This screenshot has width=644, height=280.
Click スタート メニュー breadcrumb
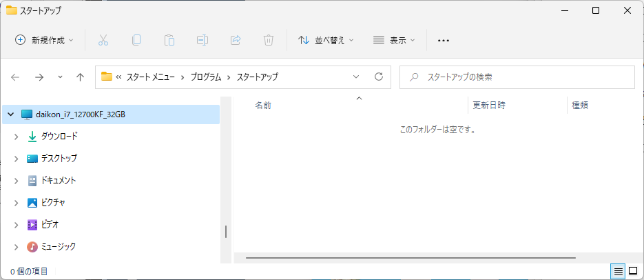[151, 77]
